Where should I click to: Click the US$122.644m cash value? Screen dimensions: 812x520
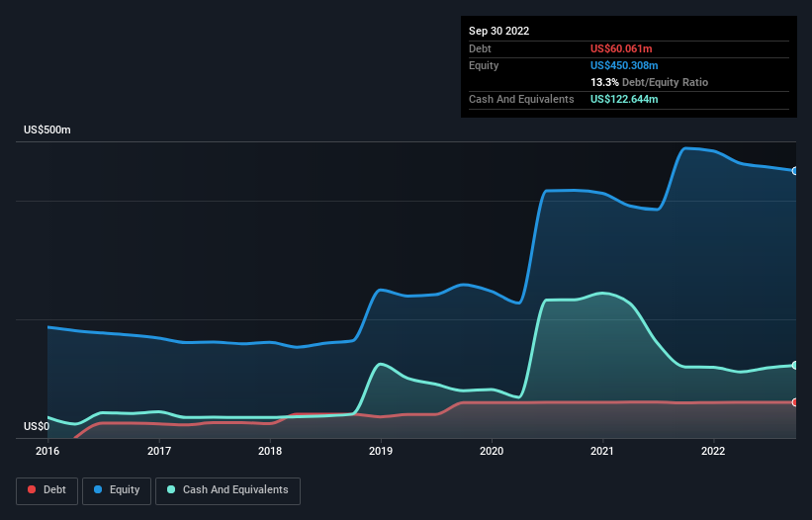point(624,99)
